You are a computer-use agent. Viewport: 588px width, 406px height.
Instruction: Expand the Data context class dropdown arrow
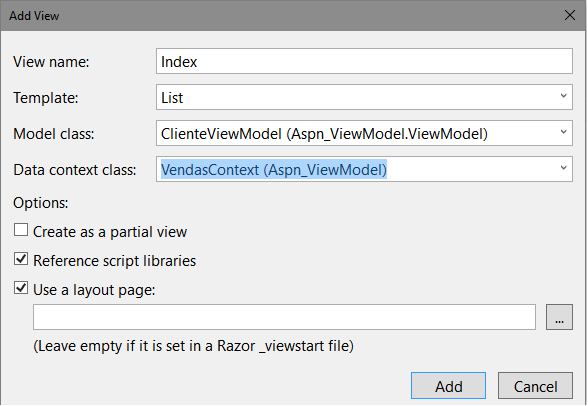[563, 168]
